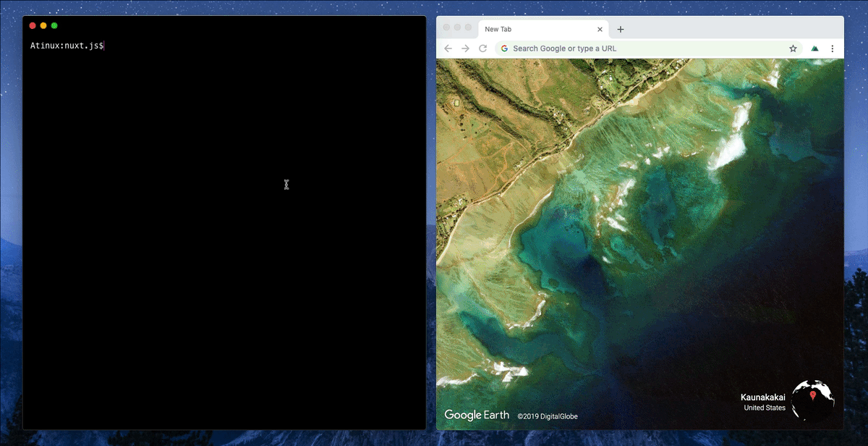Open Chrome's three-dot menu

coord(833,49)
